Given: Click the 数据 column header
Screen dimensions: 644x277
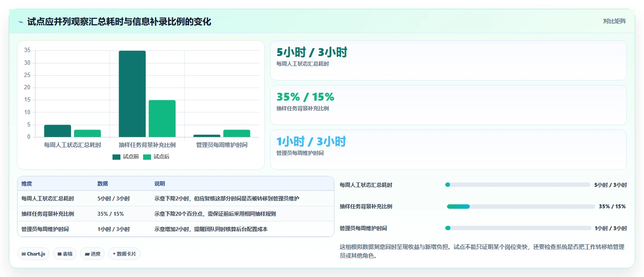Looking at the screenshot, I should coord(102,184).
